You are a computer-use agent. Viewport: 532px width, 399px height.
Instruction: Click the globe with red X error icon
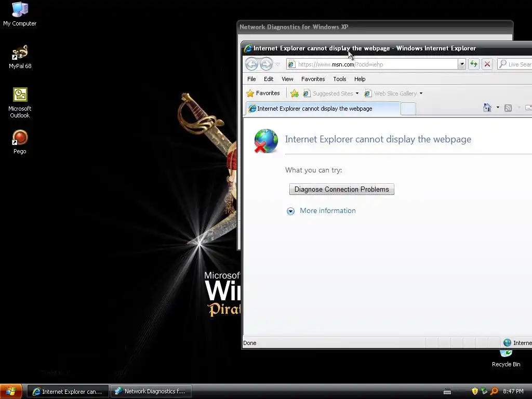tap(265, 141)
